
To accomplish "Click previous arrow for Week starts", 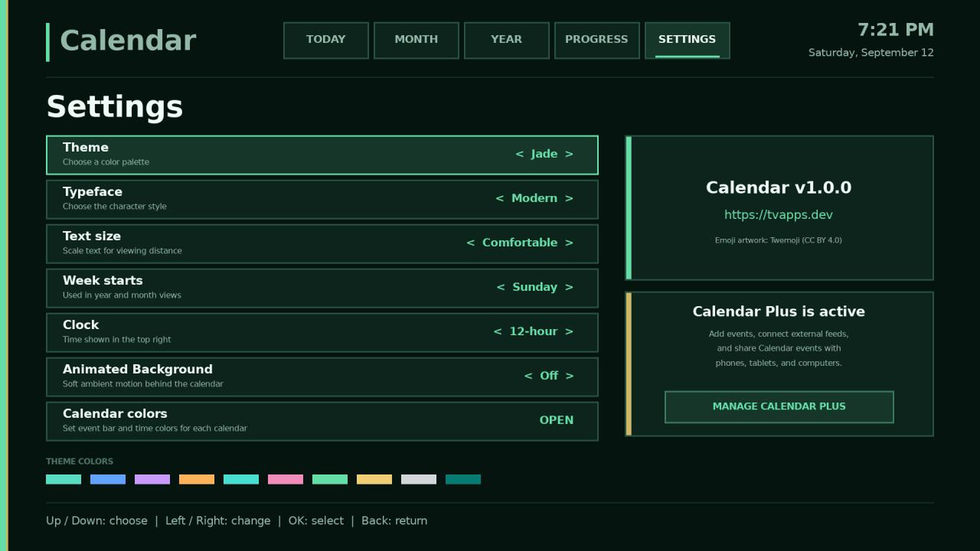I will tap(501, 287).
